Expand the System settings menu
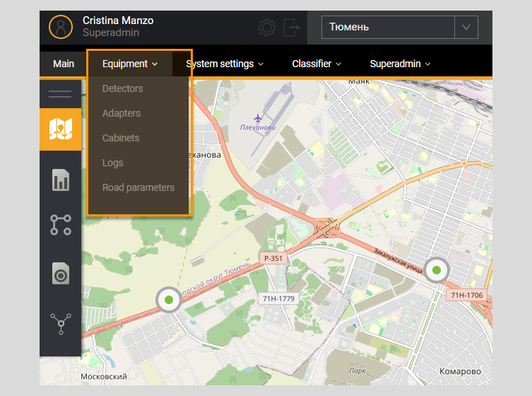 click(x=225, y=64)
